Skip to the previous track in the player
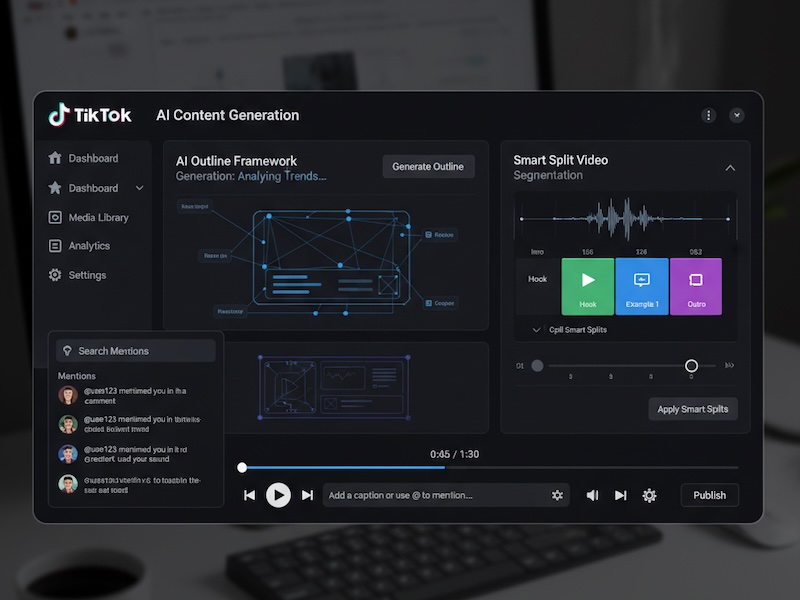Screen dimensions: 800x600 pyautogui.click(x=249, y=495)
